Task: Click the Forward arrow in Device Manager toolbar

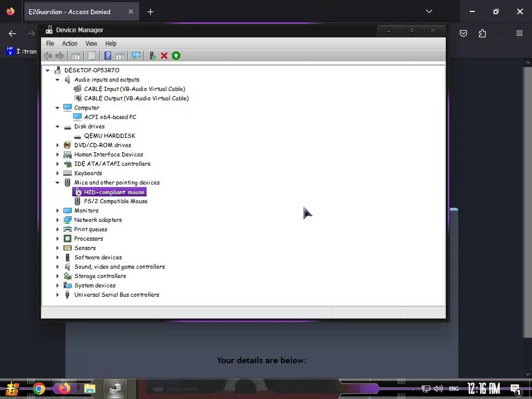Action: (x=60, y=56)
